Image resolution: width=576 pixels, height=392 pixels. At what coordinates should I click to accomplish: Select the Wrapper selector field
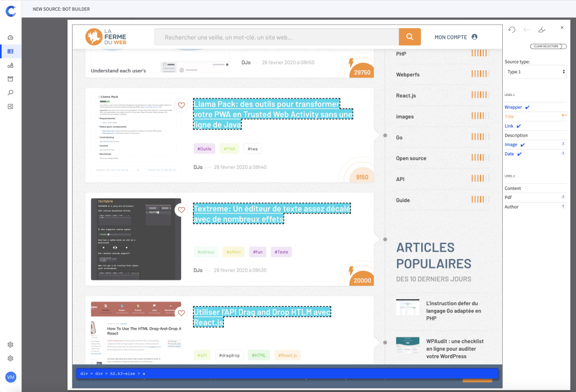click(x=536, y=107)
